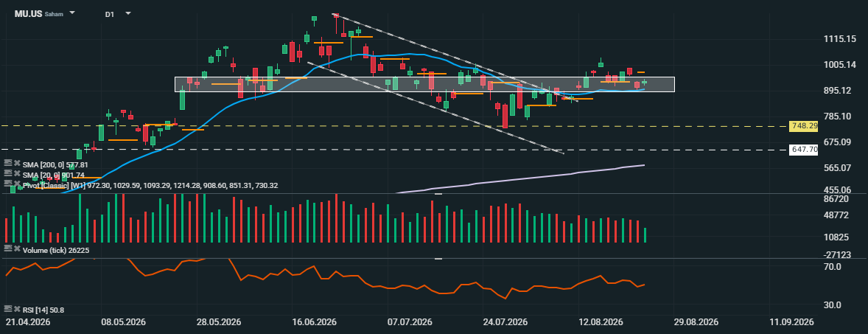Expand the MU.US symbol dropdown arrow
868x334 pixels.
click(72, 13)
